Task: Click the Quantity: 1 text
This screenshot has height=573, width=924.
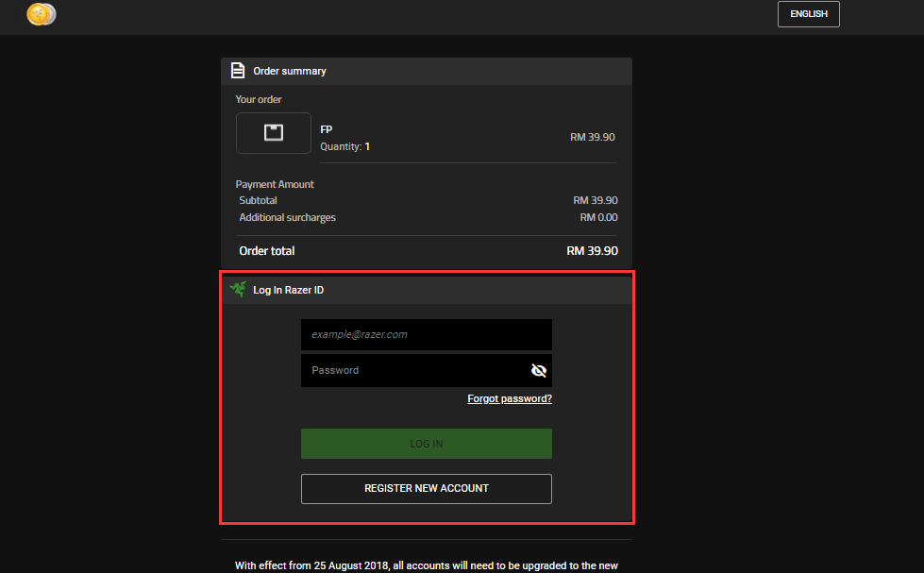Action: tap(345, 146)
